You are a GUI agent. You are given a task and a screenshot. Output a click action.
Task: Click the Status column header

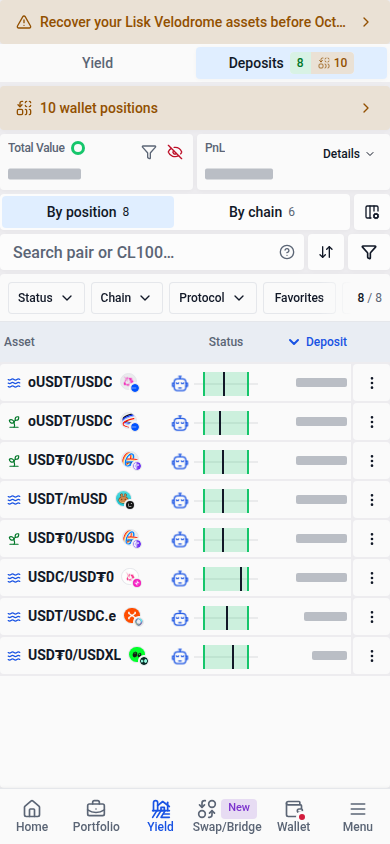pos(226,342)
